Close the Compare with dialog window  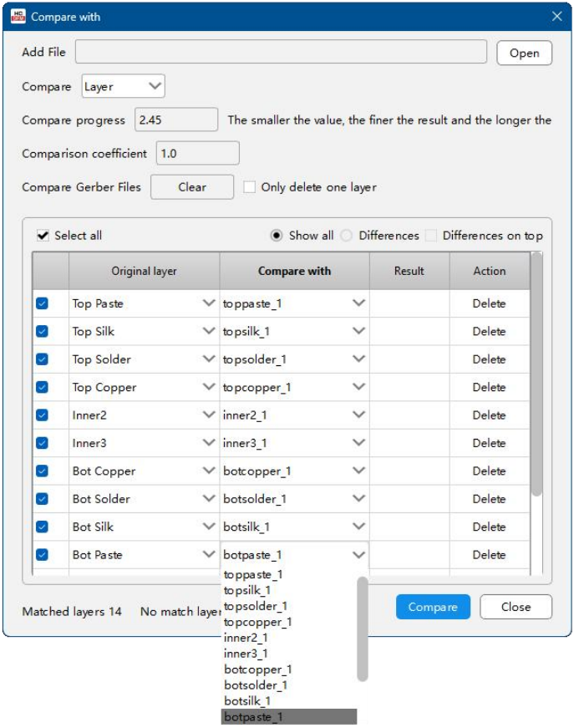pyautogui.click(x=557, y=16)
